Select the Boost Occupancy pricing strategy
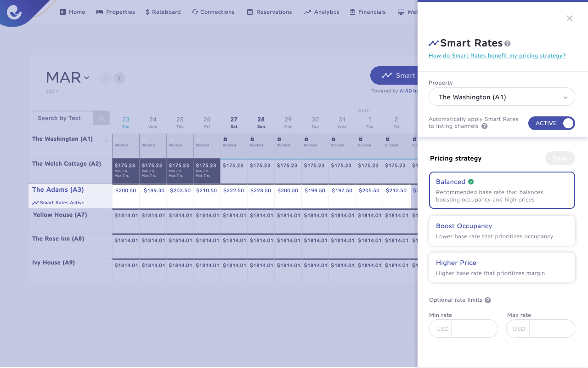Screen dimensions: 588x368 click(502, 230)
